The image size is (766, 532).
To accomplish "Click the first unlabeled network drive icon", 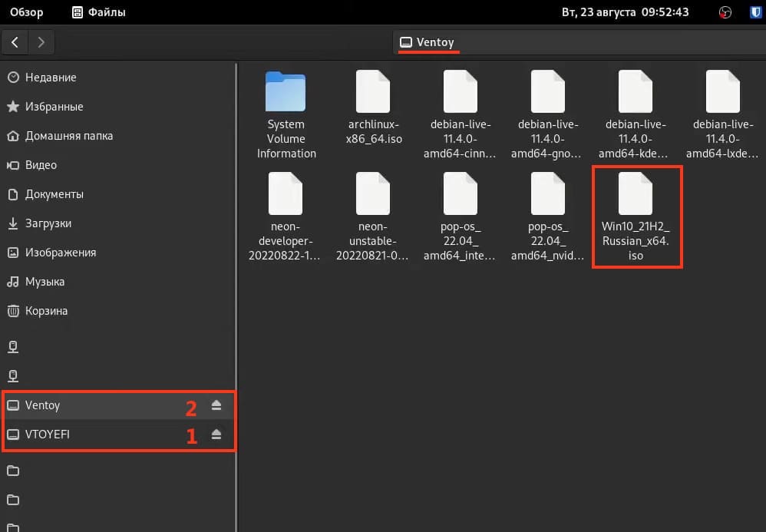I will pos(13,347).
